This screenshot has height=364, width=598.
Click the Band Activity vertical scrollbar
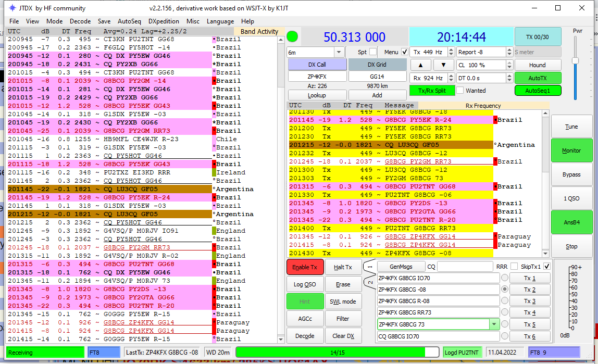(281, 189)
